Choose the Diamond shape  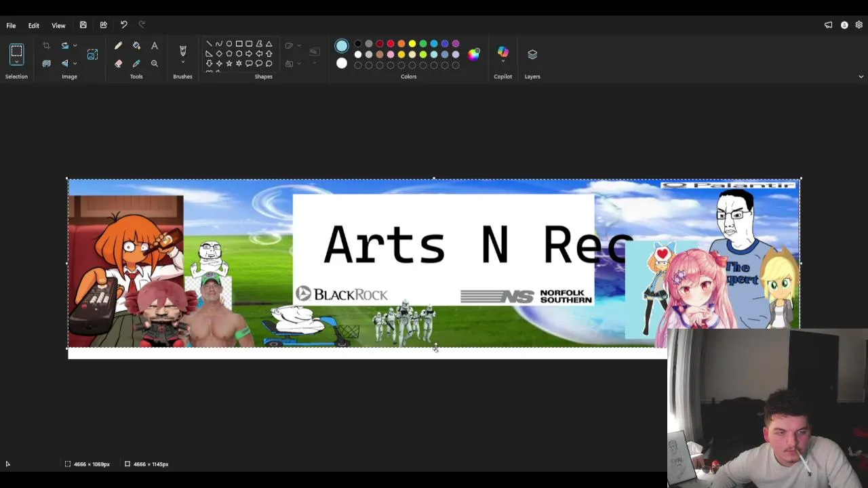(x=219, y=54)
